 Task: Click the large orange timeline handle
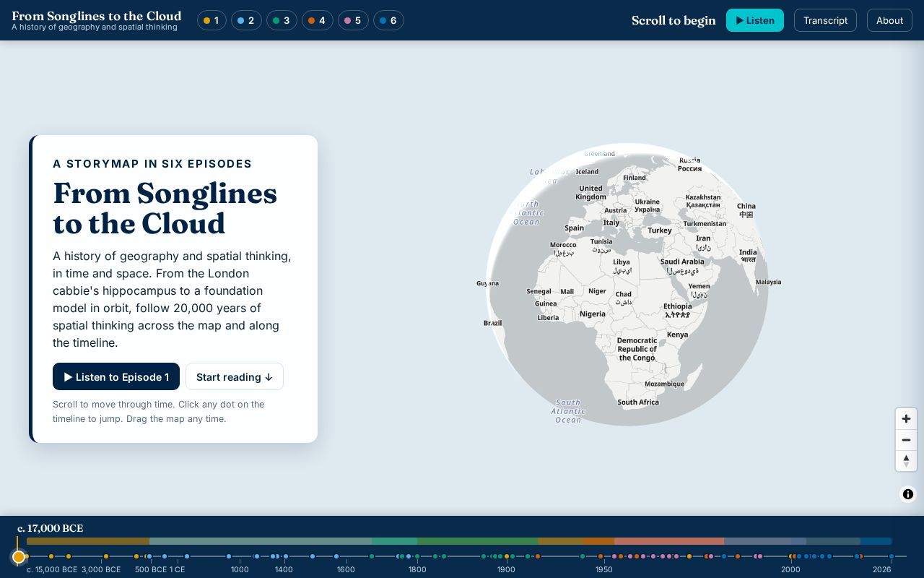19,556
